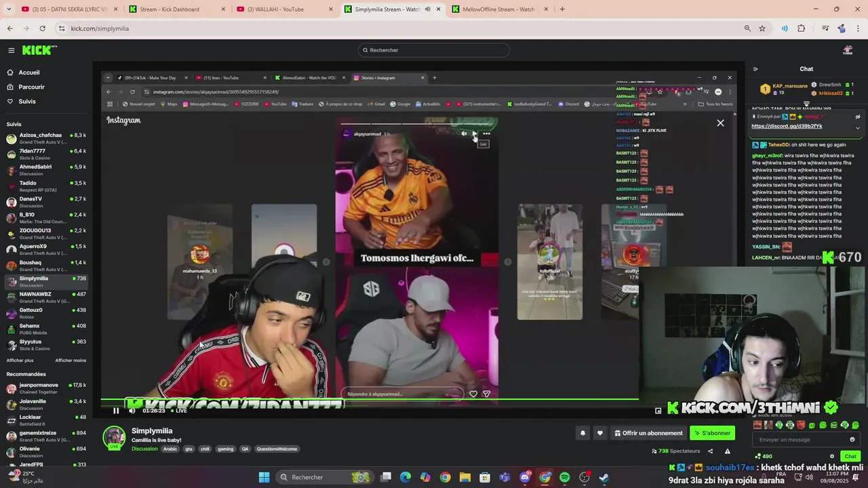868x488 pixels.
Task: Click the Kick Rechercher search bar
Action: [434, 50]
